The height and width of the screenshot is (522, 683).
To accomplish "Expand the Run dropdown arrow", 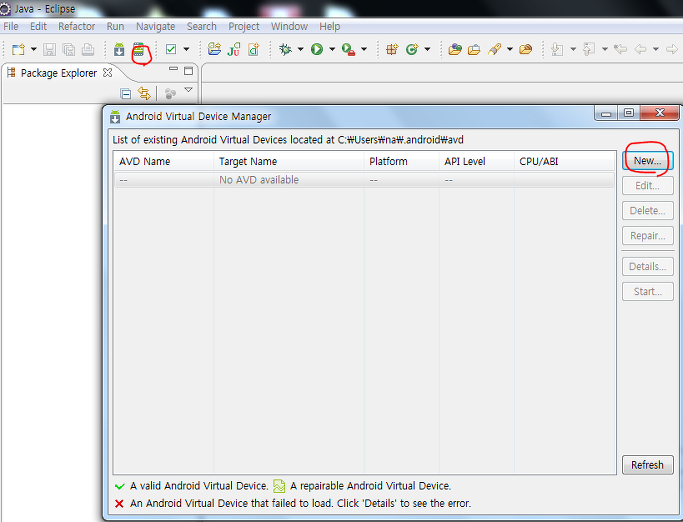I will 332,49.
